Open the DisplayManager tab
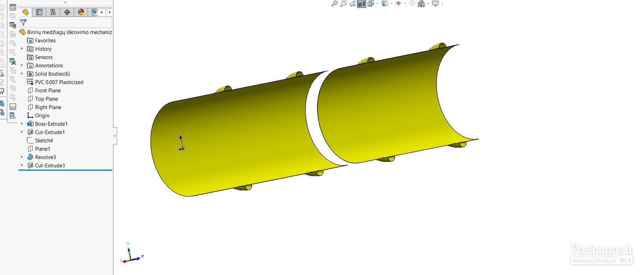 click(x=81, y=12)
